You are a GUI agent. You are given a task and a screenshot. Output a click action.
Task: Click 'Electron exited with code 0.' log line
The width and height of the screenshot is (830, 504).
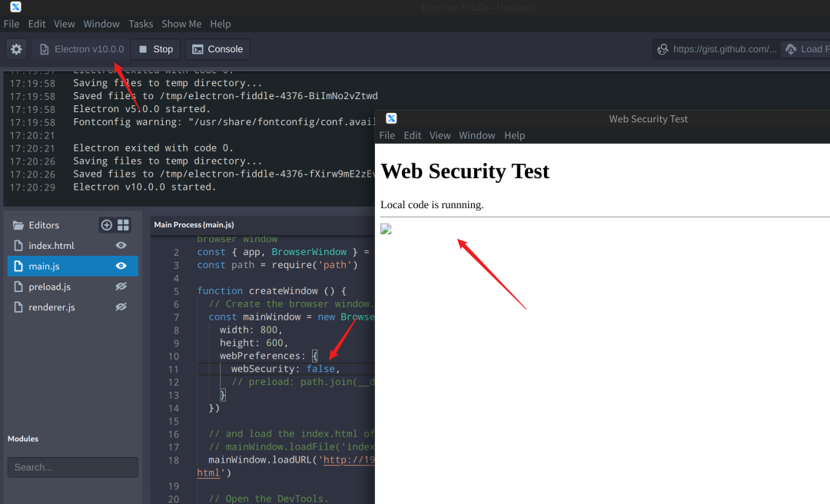[x=153, y=148]
